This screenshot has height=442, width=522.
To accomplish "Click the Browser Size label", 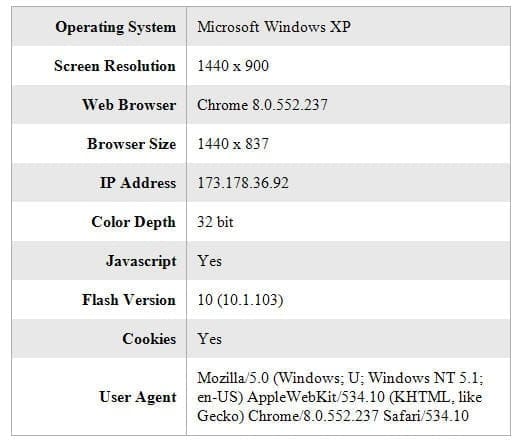I will click(132, 144).
